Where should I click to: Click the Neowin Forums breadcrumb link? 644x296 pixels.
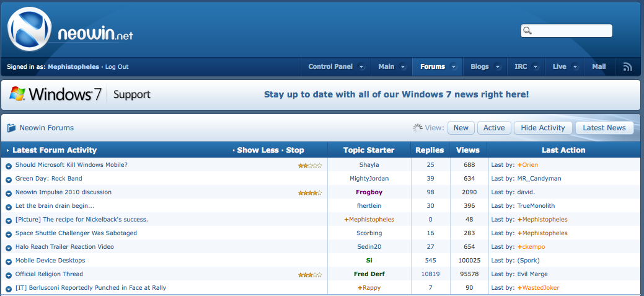click(x=46, y=128)
